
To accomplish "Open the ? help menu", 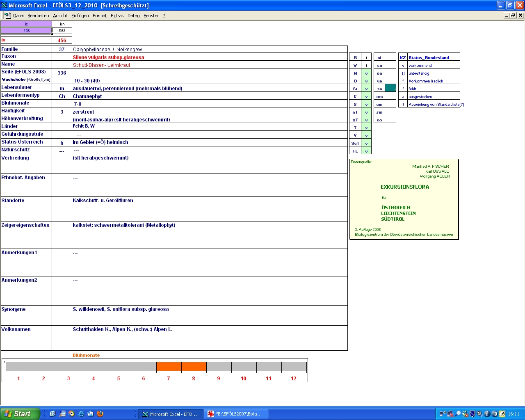I will pyautogui.click(x=164, y=16).
